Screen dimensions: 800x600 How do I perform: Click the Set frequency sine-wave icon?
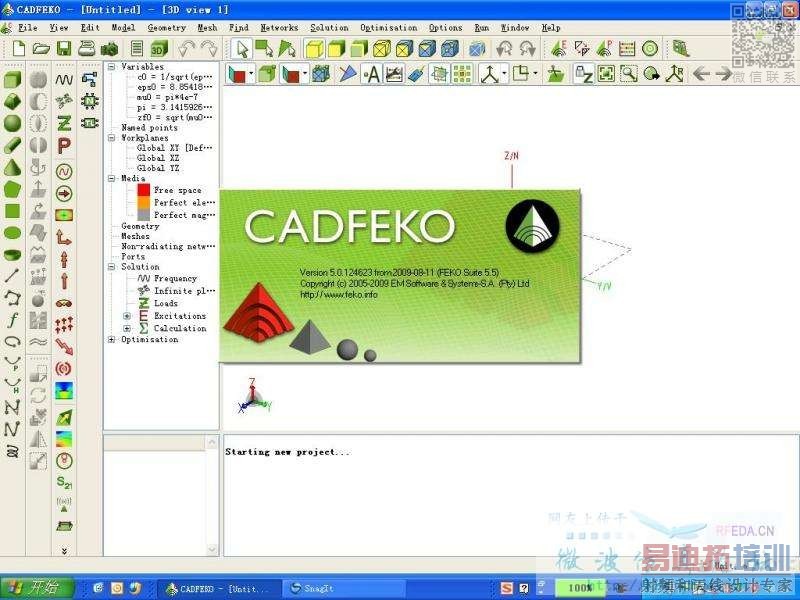(64, 80)
